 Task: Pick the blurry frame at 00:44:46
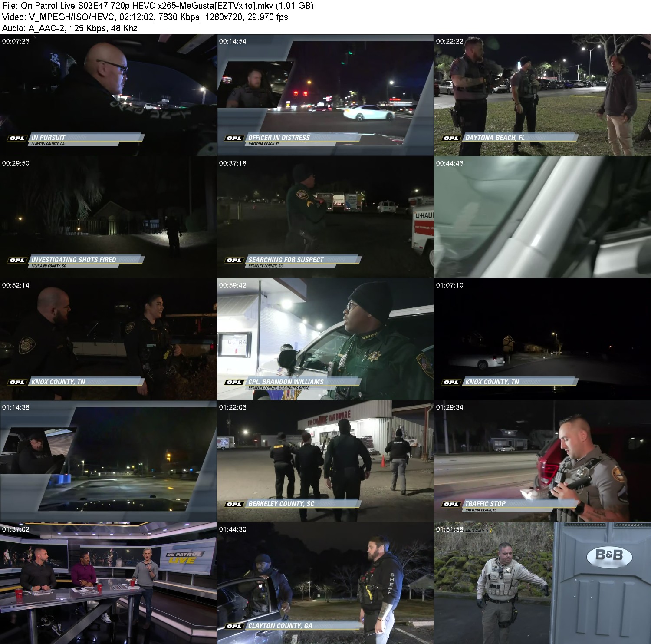(x=542, y=217)
